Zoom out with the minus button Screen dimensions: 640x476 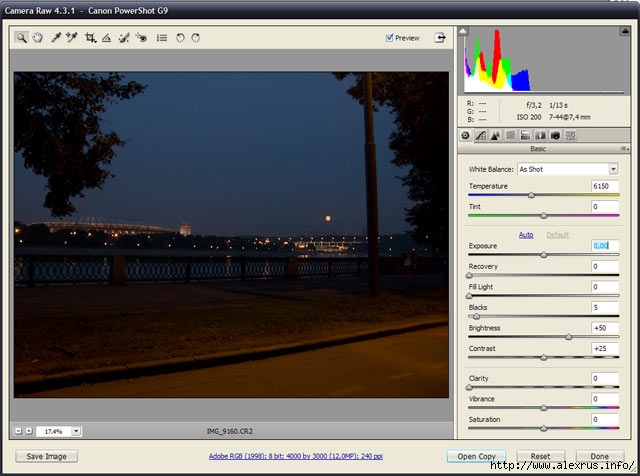(18, 431)
